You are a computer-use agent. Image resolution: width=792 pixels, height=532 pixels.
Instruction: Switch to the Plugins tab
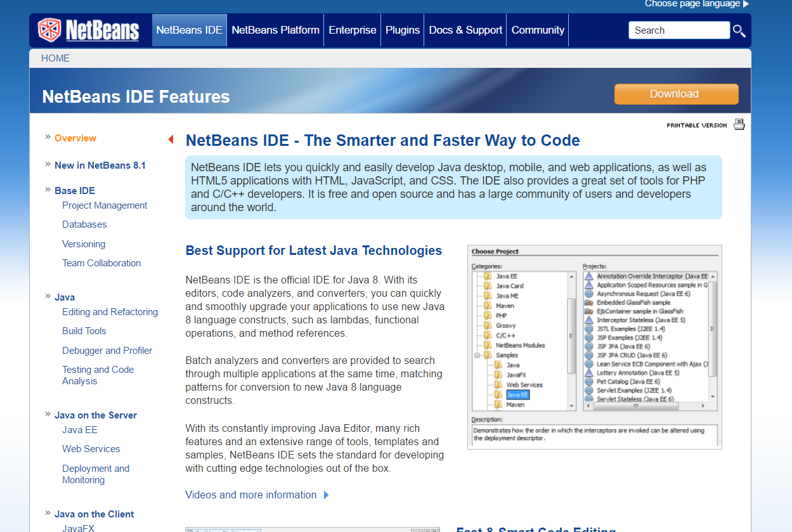[403, 30]
